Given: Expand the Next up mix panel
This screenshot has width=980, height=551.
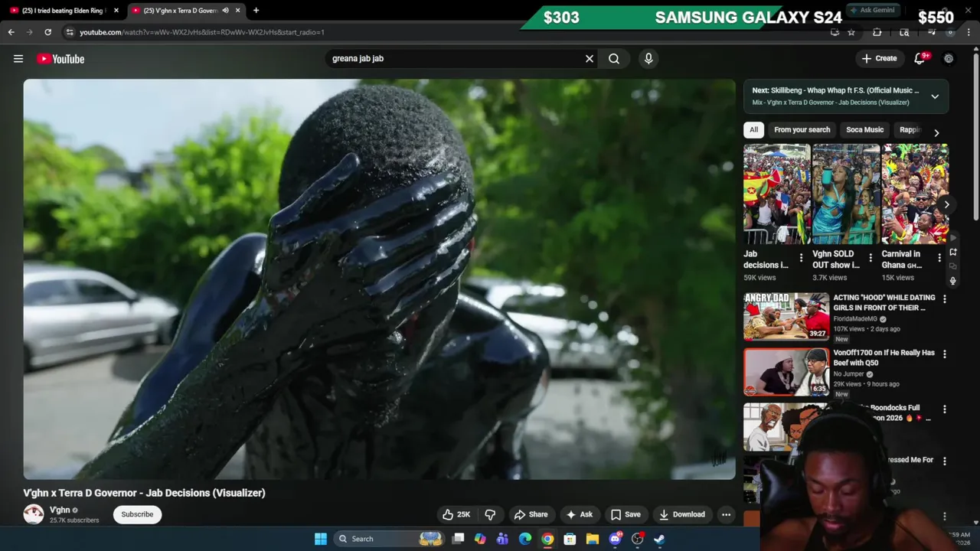Looking at the screenshot, I should coord(935,96).
